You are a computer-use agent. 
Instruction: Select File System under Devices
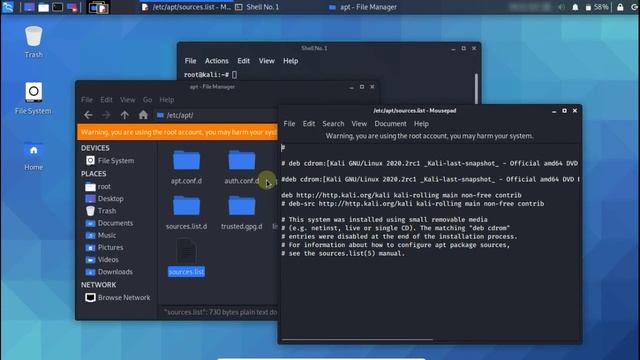click(110, 160)
